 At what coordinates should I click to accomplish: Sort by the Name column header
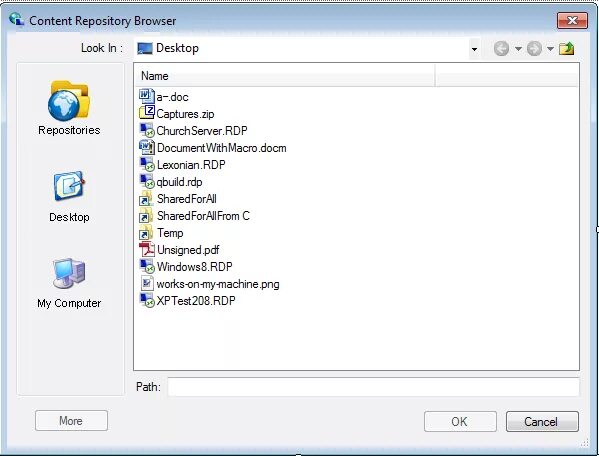click(285, 76)
